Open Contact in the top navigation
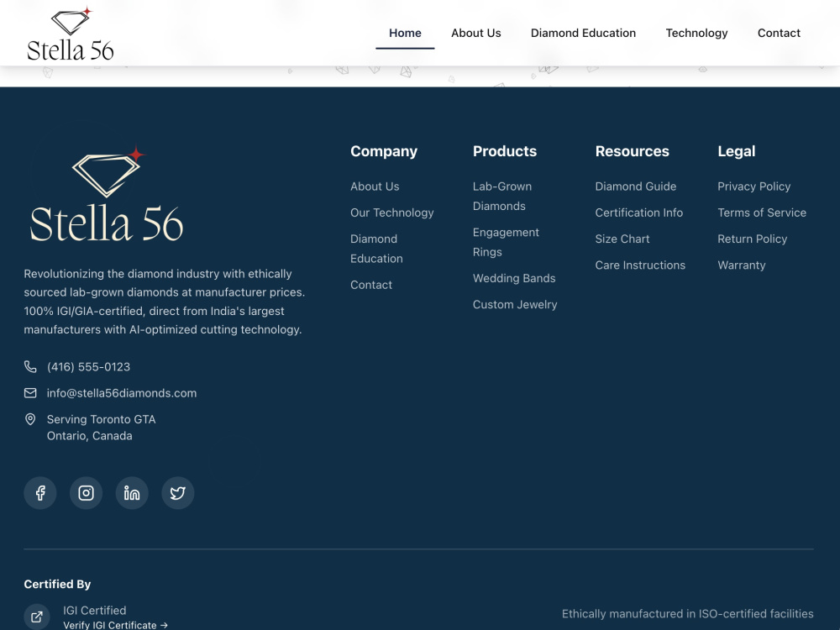840x630 pixels. 779,34
